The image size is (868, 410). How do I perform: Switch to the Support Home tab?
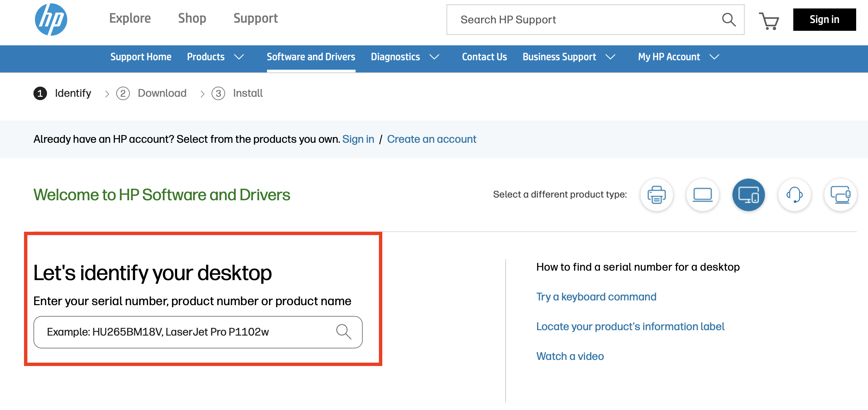click(141, 57)
